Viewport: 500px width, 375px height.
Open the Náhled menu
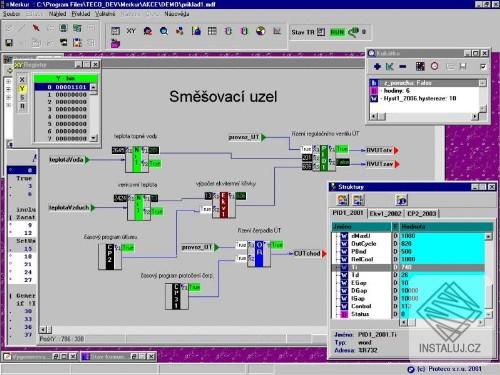click(x=57, y=14)
